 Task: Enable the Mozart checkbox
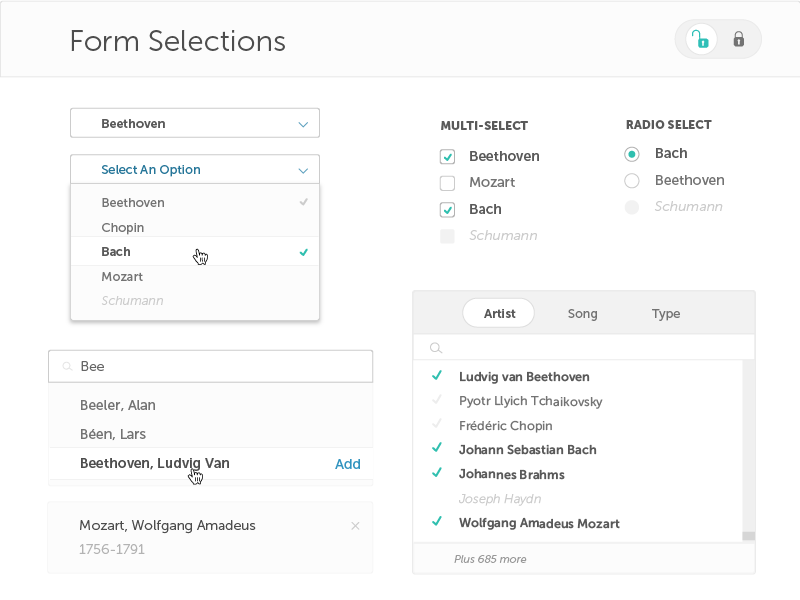[446, 183]
